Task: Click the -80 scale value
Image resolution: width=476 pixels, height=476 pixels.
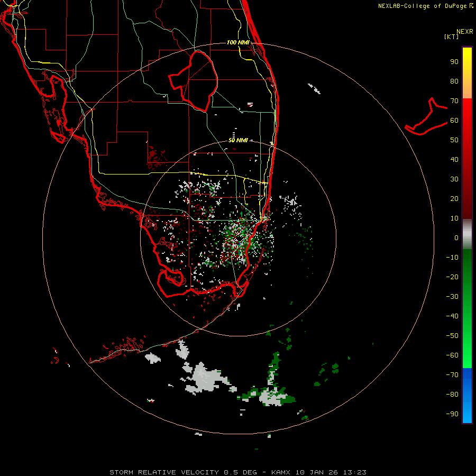Action: point(452,395)
